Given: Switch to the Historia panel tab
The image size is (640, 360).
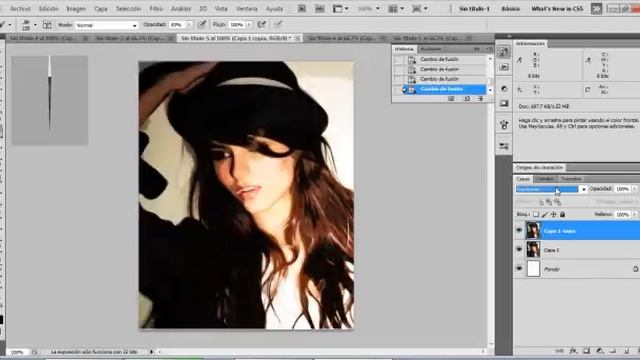Looking at the screenshot, I should (404, 49).
